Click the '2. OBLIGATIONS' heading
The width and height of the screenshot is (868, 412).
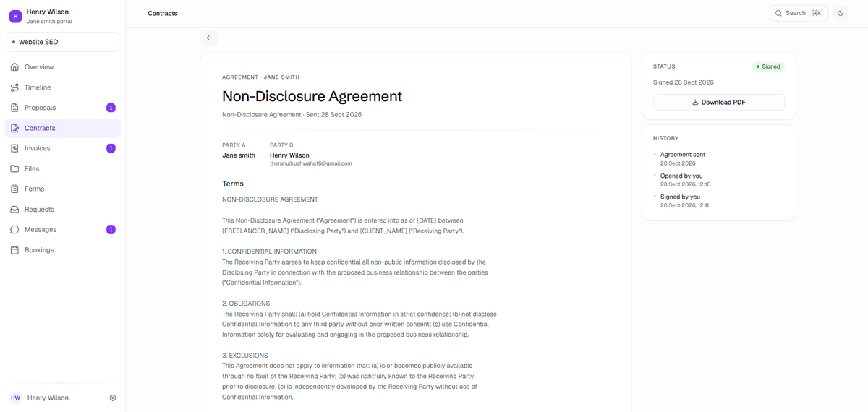tap(246, 304)
